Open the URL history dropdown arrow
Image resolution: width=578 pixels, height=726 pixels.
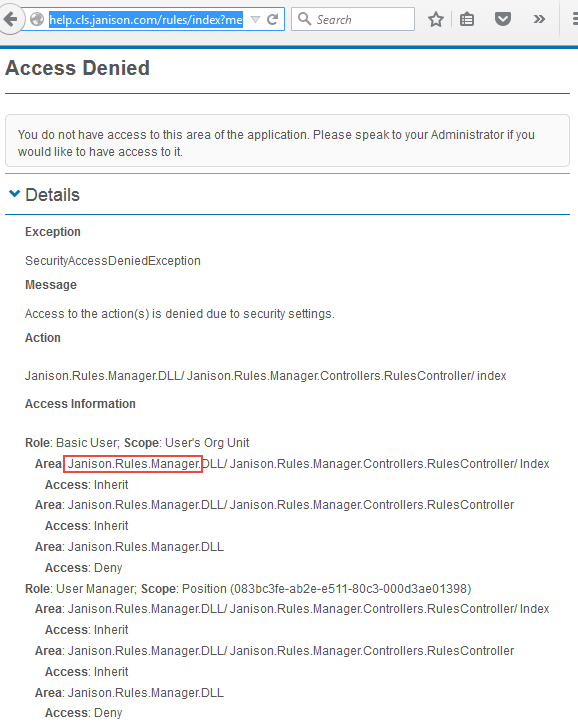(255, 19)
